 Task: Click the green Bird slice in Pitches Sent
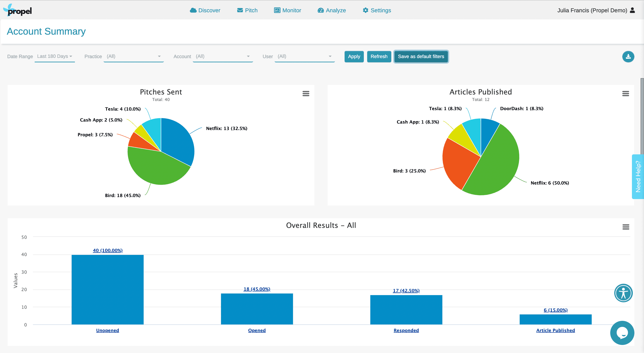tap(155, 167)
